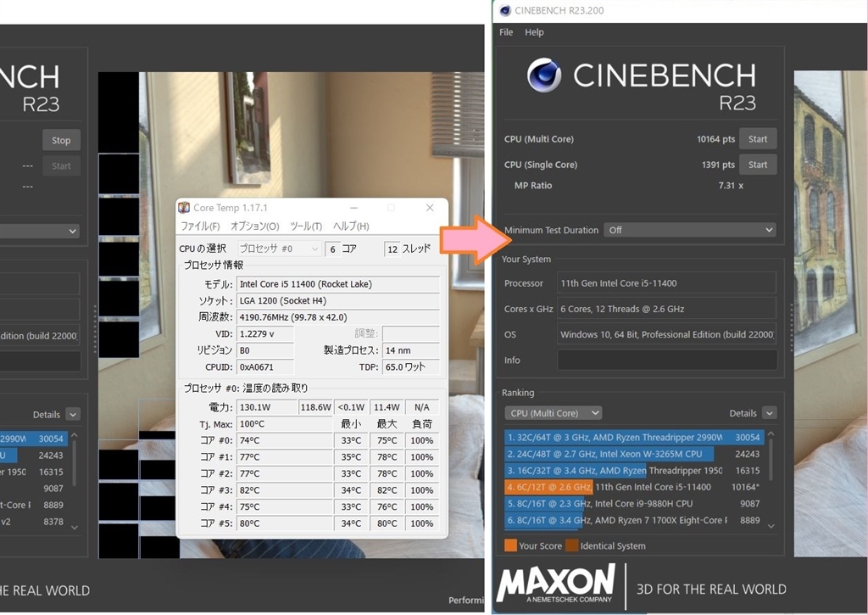The height and width of the screenshot is (615, 868).
Task: Minimize the Core Temp window
Action: pyautogui.click(x=353, y=208)
